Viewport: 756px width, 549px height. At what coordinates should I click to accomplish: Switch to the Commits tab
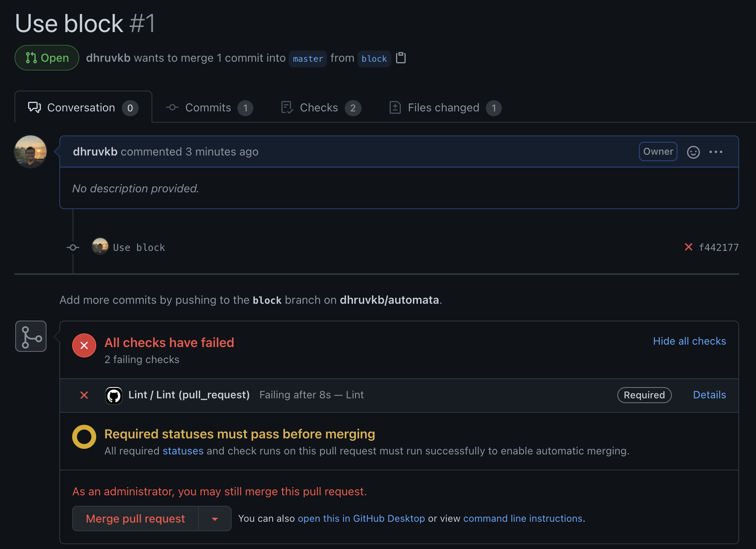click(208, 108)
